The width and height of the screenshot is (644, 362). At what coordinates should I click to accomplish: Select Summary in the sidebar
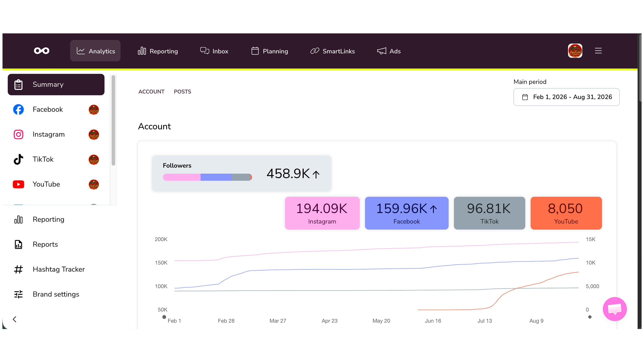(56, 84)
